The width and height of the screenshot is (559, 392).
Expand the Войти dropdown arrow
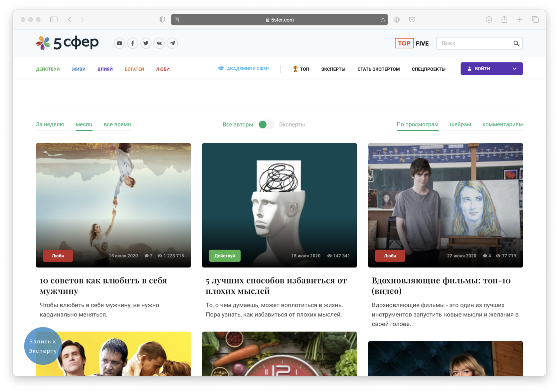(514, 69)
